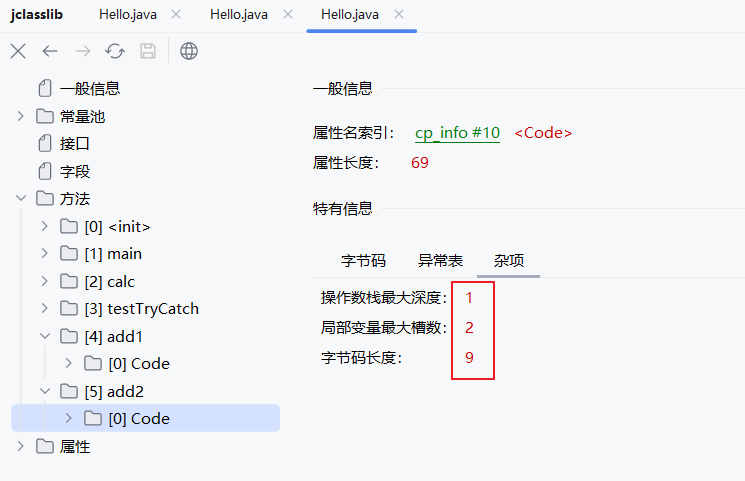Select the [0] Code item under add1
The image size is (745, 481).
[139, 364]
